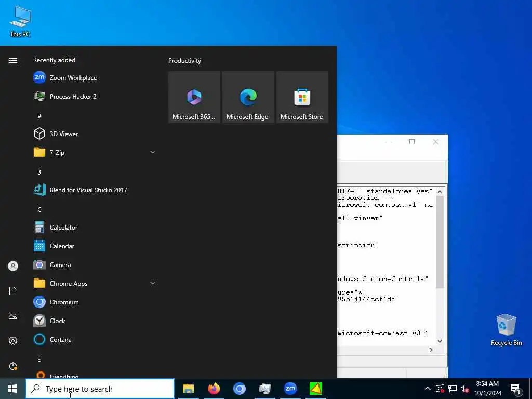
Task: Click horizontal scroll right arrow in background window
Action: coord(431,350)
